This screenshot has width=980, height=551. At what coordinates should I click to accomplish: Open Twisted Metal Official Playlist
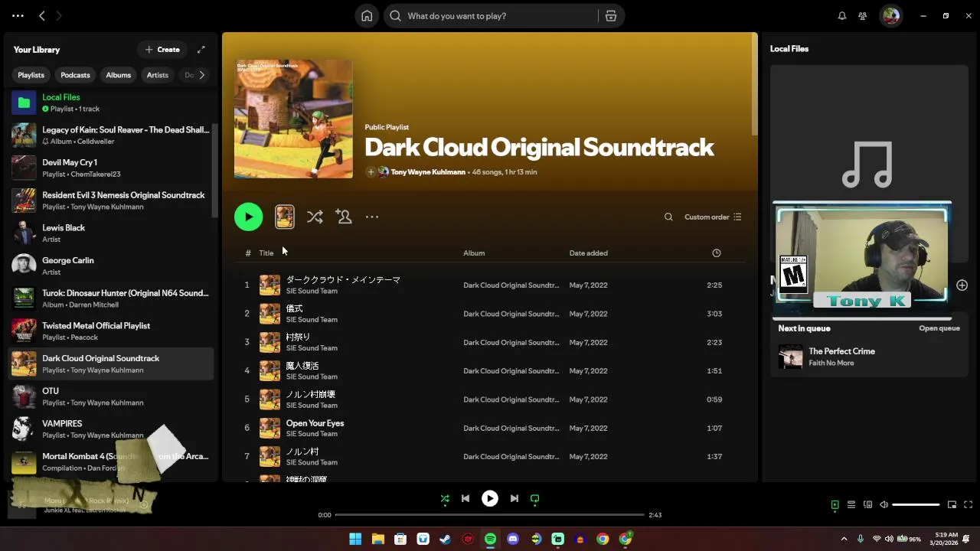coord(111,331)
